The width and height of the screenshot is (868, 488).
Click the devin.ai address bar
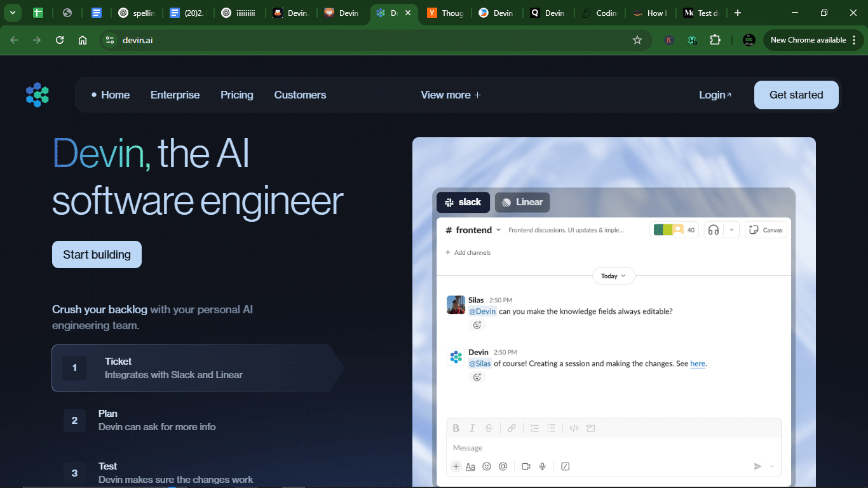375,40
